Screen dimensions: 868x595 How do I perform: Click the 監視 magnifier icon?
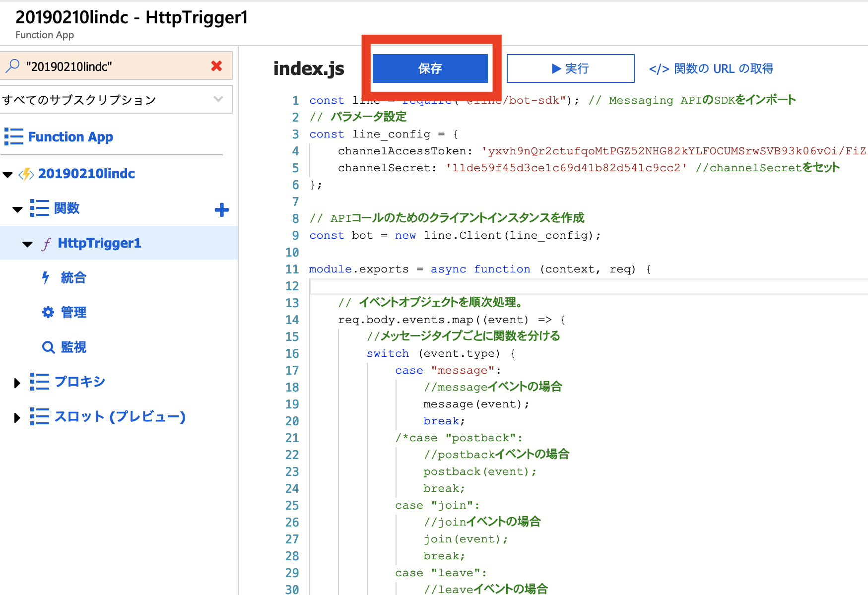tap(48, 347)
